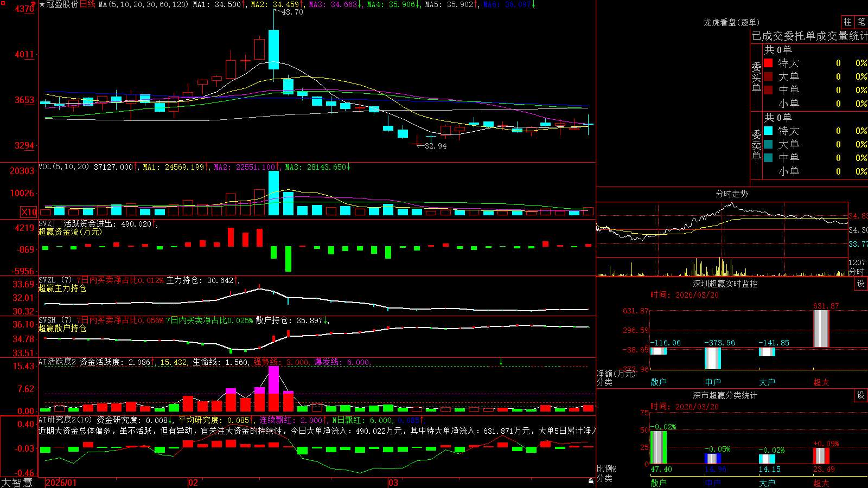Click the 631.87 super-large bar in monitor

point(821,329)
